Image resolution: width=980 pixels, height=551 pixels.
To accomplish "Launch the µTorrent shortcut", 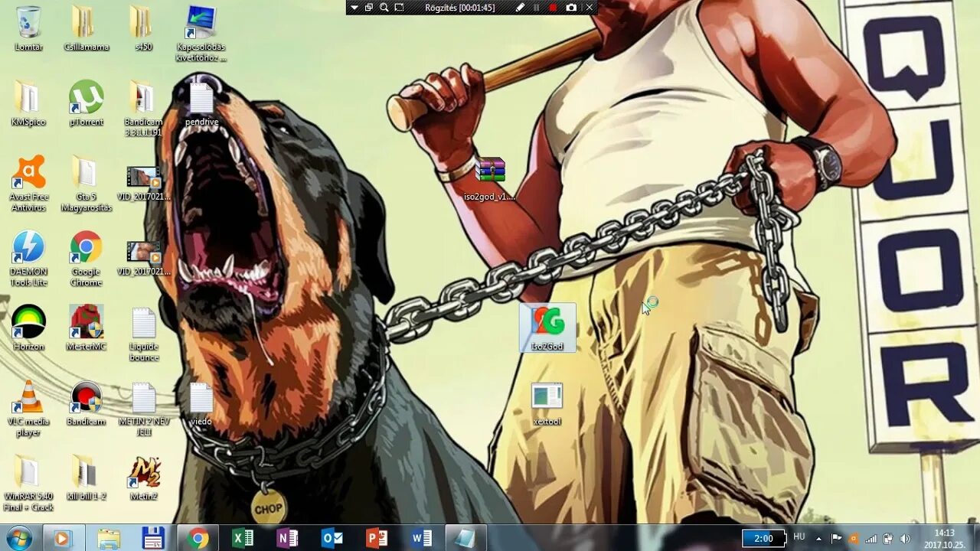I will [86, 103].
